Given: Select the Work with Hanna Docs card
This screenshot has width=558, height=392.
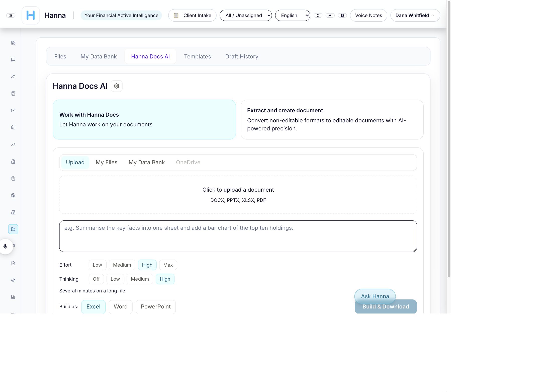Looking at the screenshot, I should tap(144, 120).
